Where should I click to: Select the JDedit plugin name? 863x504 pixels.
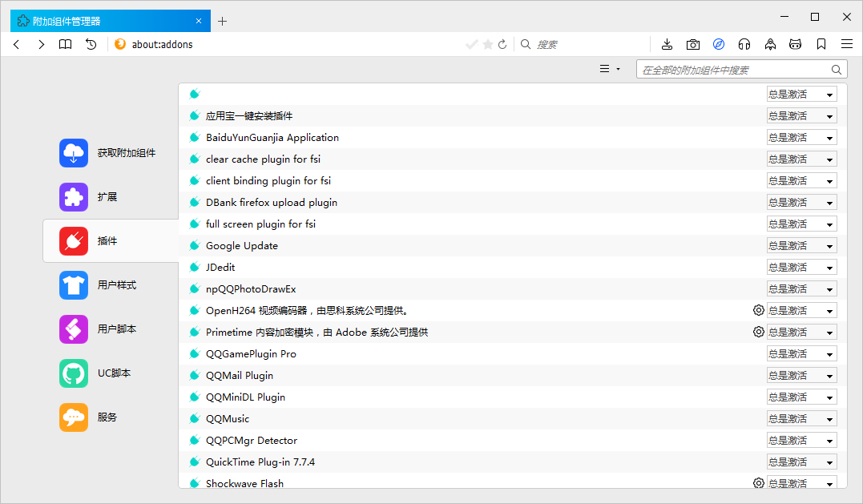[x=220, y=268]
